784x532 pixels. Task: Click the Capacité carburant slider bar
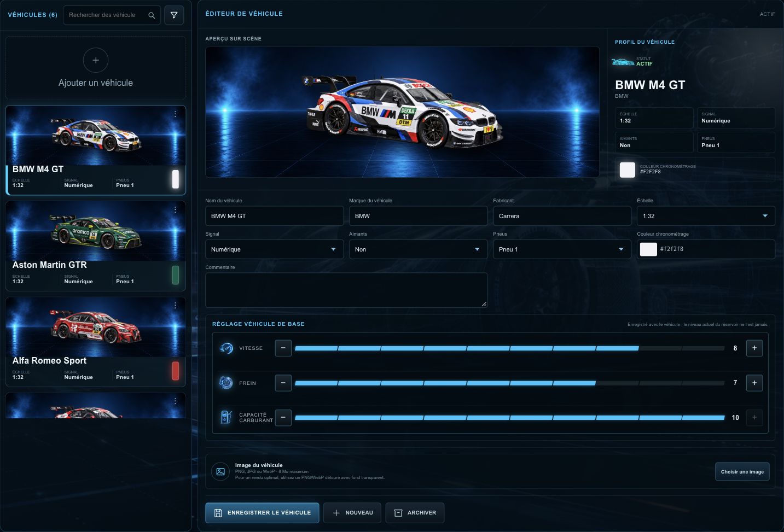tap(510, 418)
